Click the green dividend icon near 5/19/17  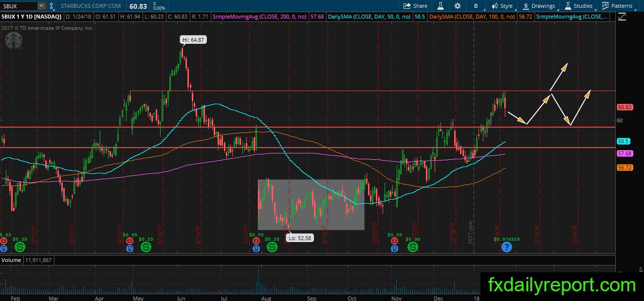[146, 247]
